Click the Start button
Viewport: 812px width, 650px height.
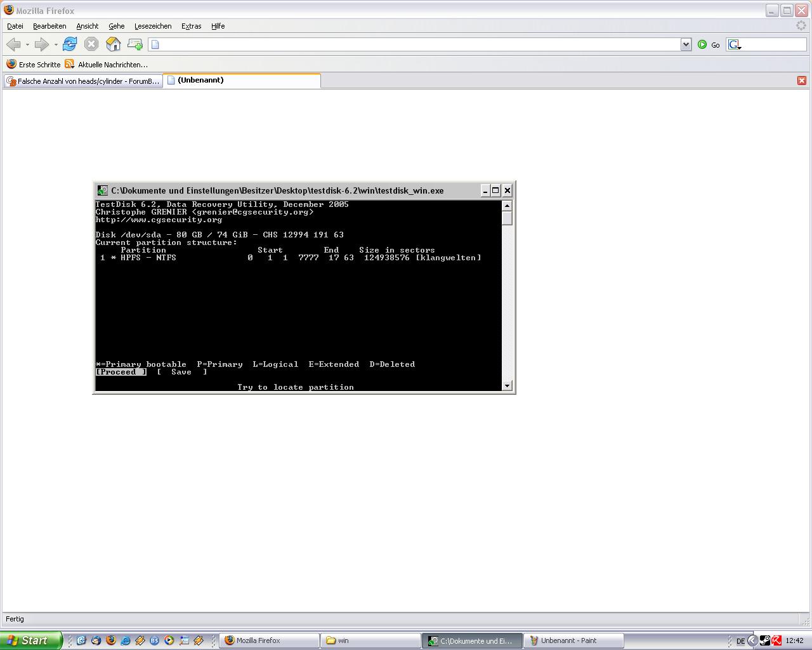(x=31, y=640)
